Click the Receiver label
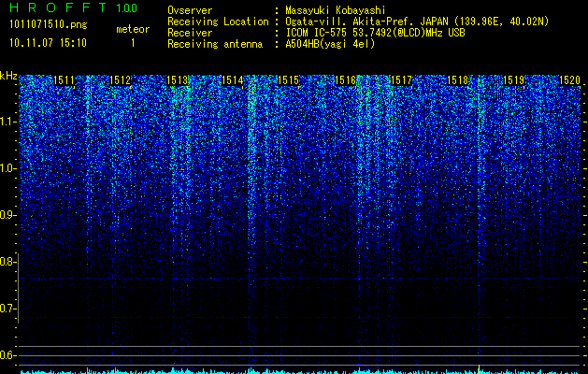 (190, 33)
